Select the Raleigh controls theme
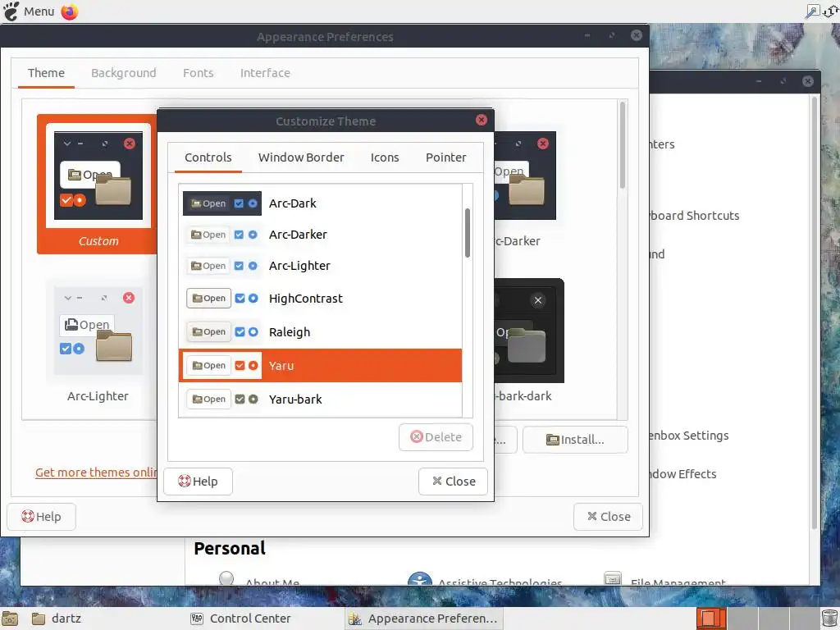This screenshot has height=630, width=840. click(x=321, y=332)
